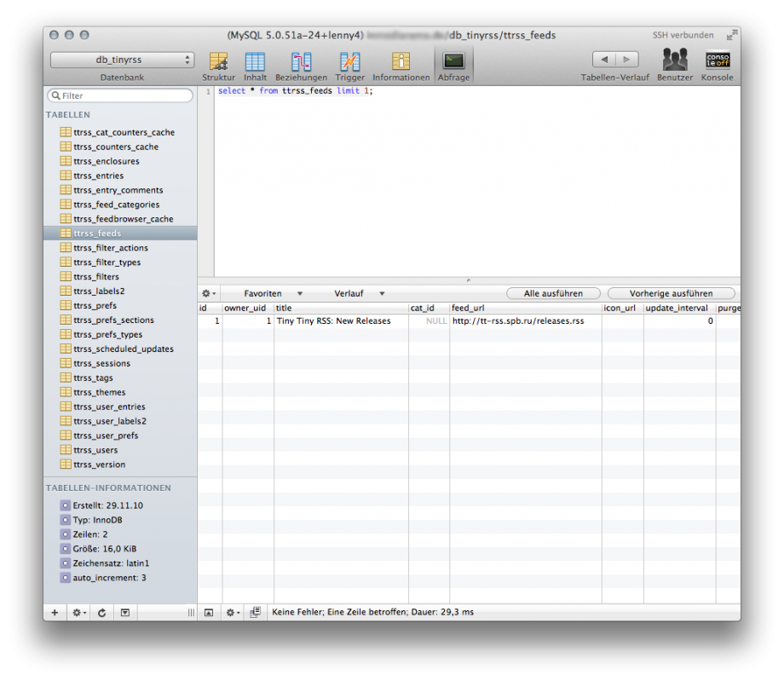Image resolution: width=784 pixels, height=681 pixels.
Task: Click the copy query results icon
Action: 255,613
